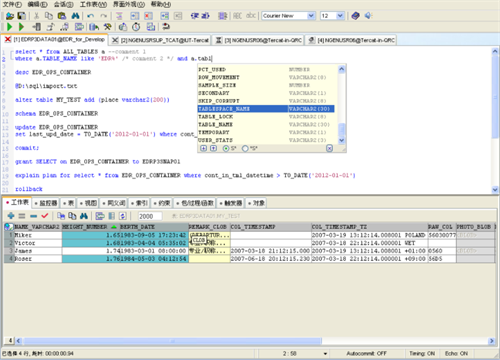Click the 'Echo: ON' status bar entry

[x=456, y=353]
